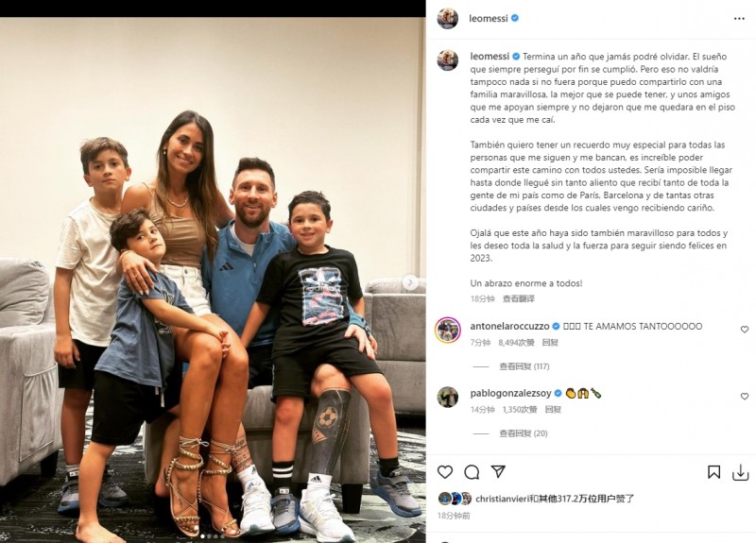Open pablogonzalezsoy profile avatar
The image size is (756, 543).
pyautogui.click(x=447, y=397)
